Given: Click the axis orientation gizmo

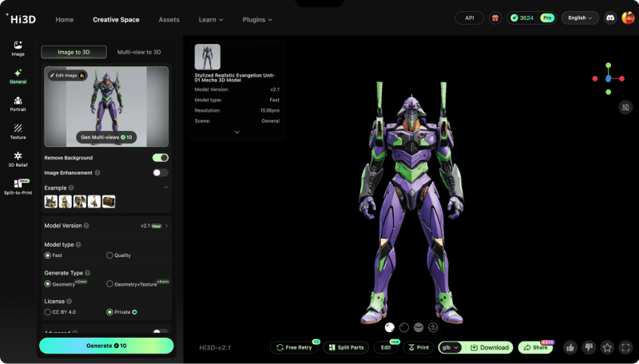Looking at the screenshot, I should click(608, 78).
